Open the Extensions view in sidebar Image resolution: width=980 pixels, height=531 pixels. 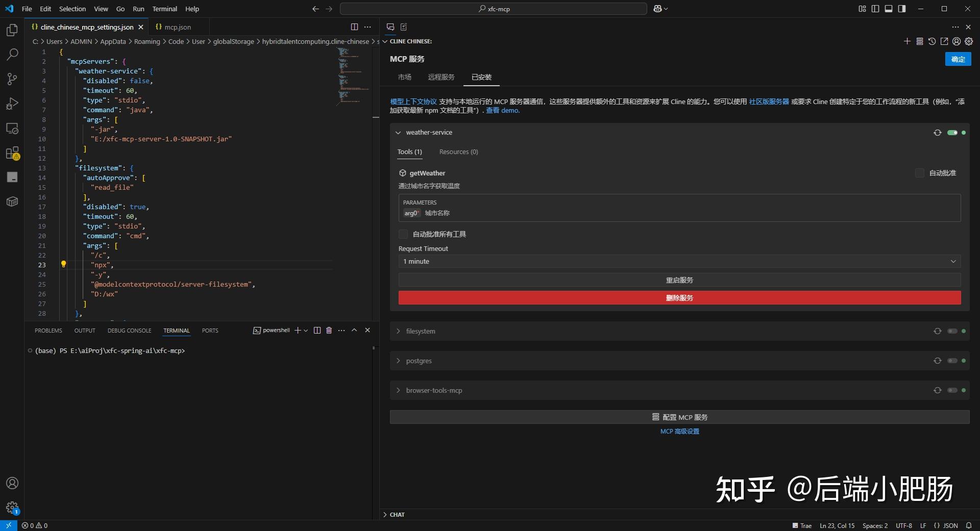click(12, 153)
